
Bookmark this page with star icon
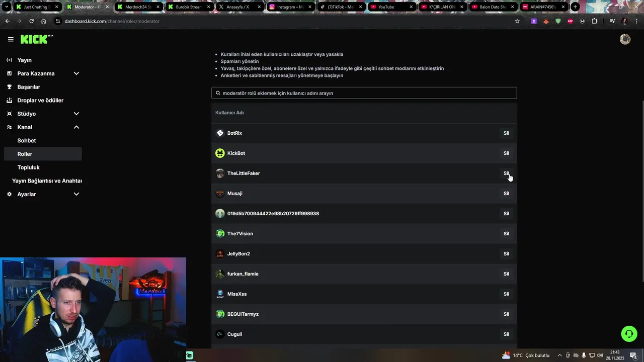(517, 21)
